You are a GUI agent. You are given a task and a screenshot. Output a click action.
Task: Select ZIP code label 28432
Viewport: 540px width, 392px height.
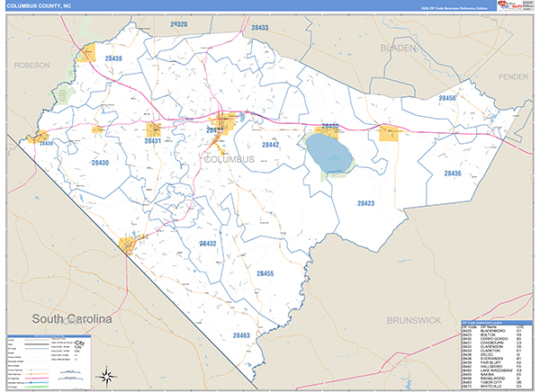pos(207,244)
